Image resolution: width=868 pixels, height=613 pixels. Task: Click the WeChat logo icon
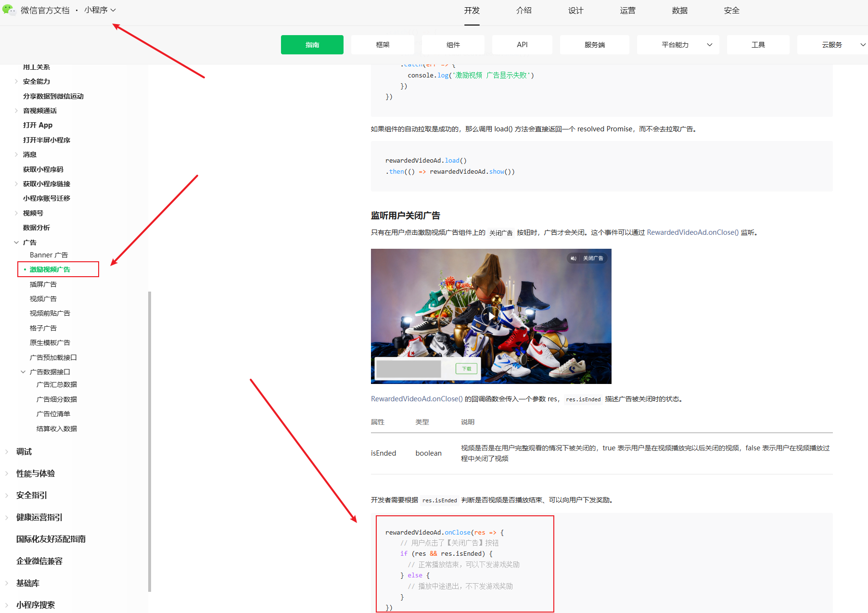coord(9,10)
